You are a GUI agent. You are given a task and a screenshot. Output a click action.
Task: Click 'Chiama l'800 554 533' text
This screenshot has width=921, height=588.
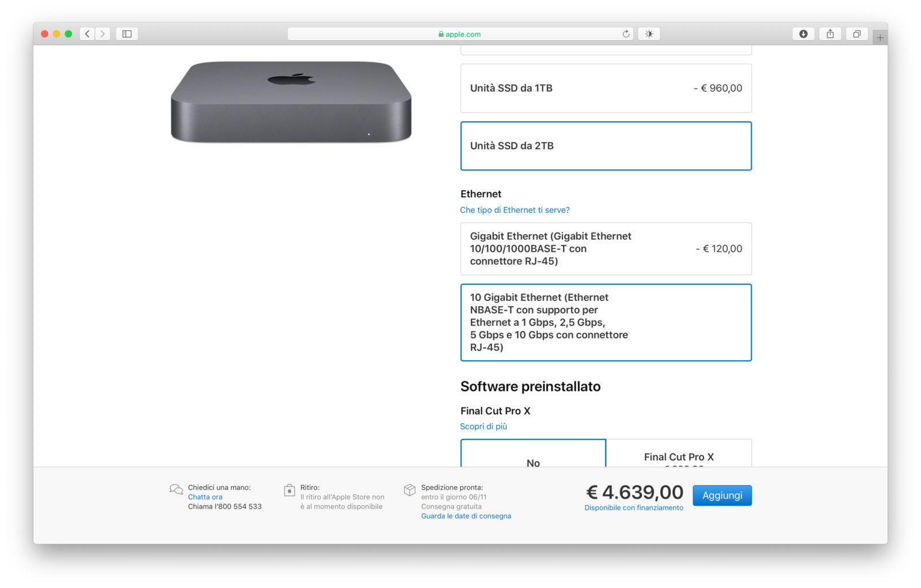[x=224, y=507]
